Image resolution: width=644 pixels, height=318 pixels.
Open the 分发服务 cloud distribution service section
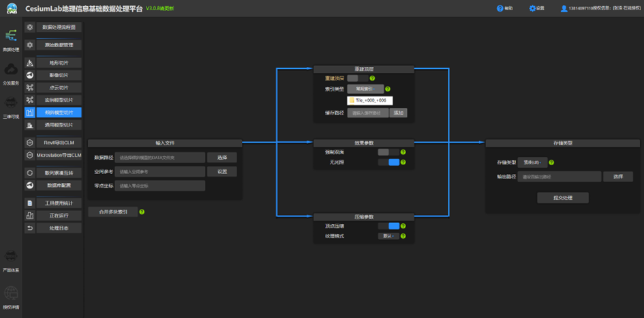(x=11, y=74)
